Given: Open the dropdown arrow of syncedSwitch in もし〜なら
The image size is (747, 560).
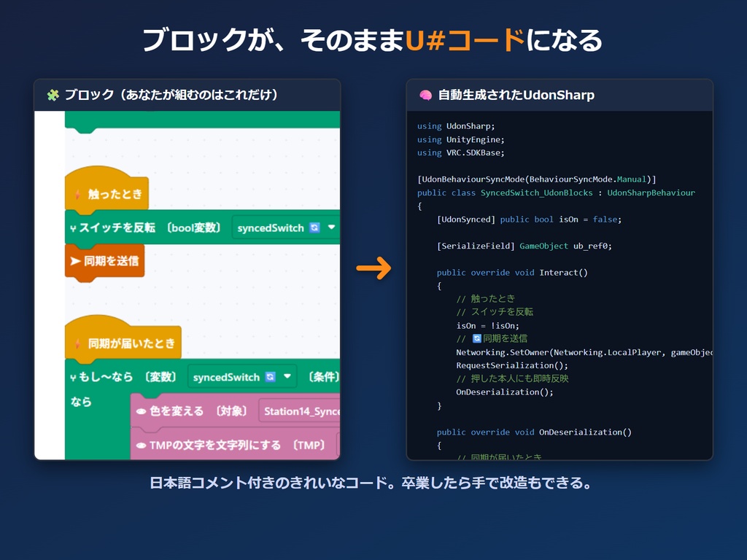Looking at the screenshot, I should pos(287,376).
